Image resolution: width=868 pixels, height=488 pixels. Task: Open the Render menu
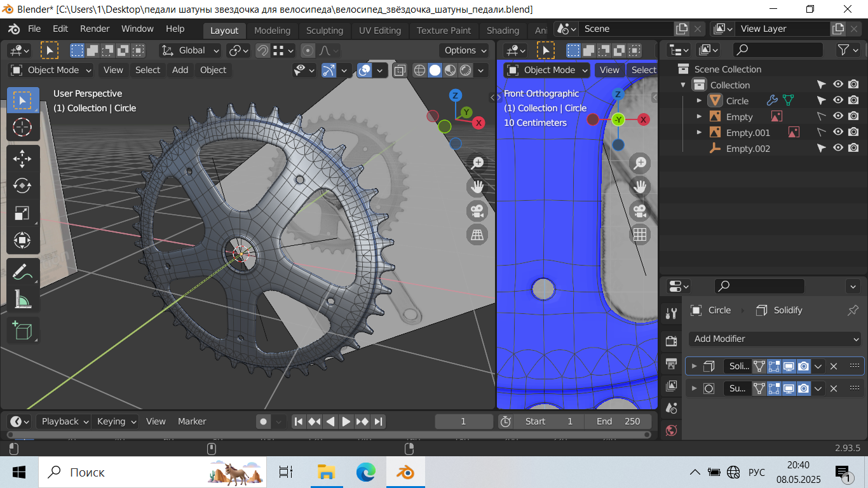[95, 29]
